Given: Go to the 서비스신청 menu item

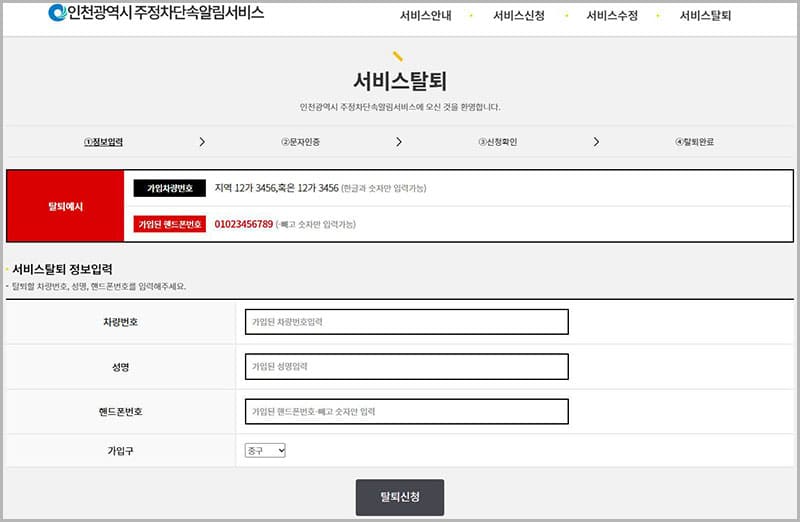Looking at the screenshot, I should (518, 16).
